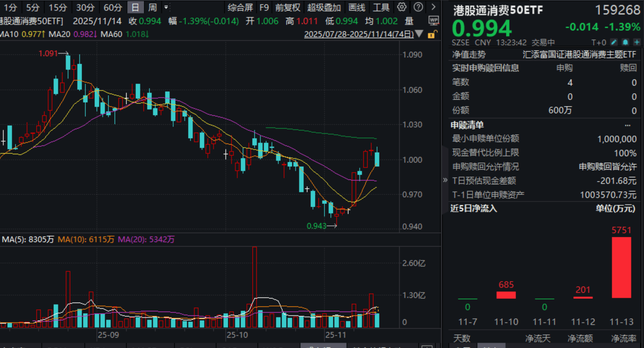The width and height of the screenshot is (644, 348).
Task: Click the WP mini-report icon
Action: coord(433,20)
